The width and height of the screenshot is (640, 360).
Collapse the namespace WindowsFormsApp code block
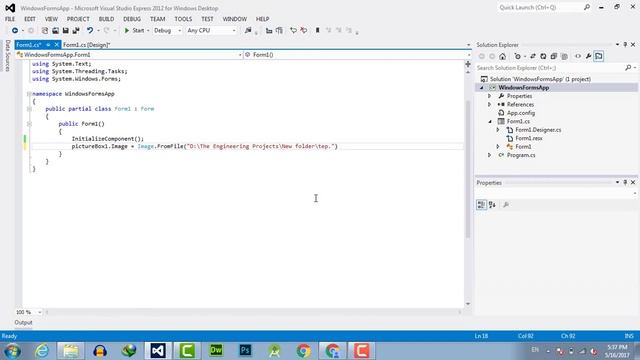tap(29, 94)
